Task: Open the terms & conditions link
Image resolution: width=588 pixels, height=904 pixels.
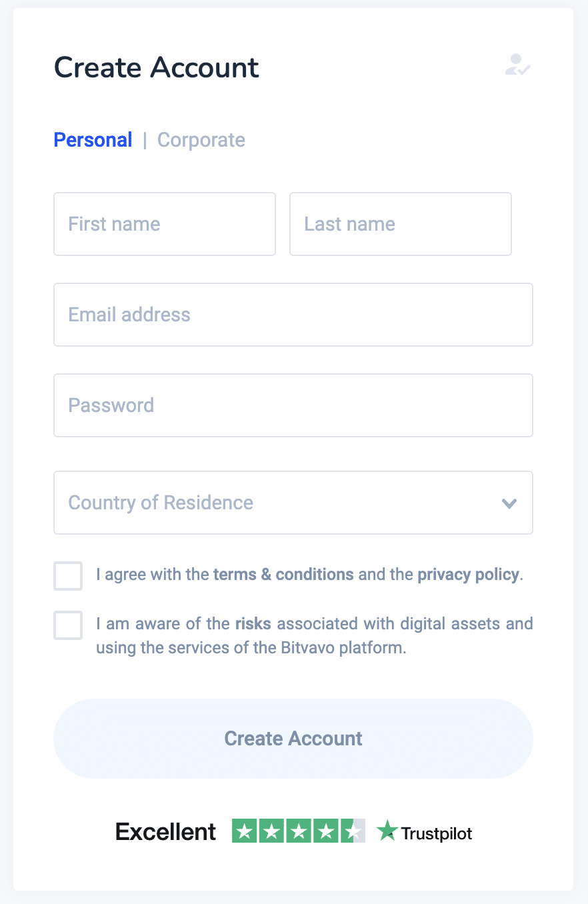Action: click(283, 575)
